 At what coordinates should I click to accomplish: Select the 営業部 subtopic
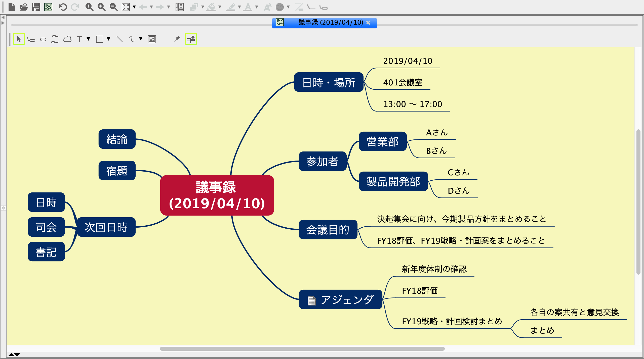point(383,141)
